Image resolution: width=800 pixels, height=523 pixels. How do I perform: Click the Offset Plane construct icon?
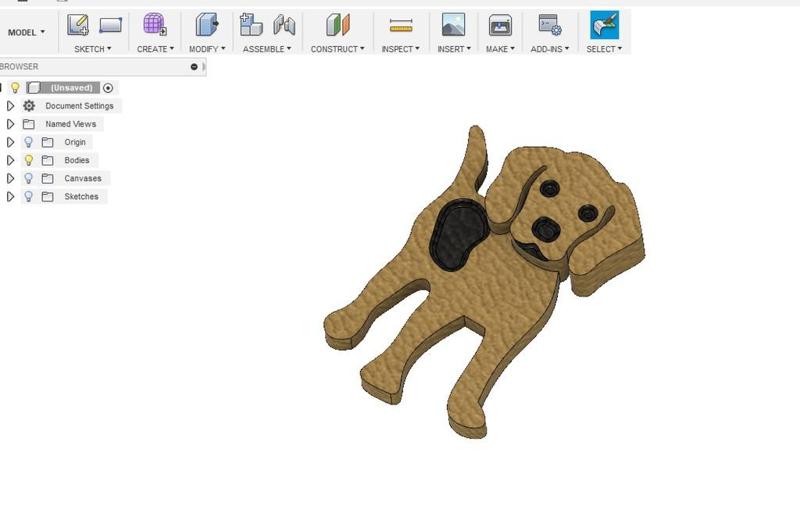(338, 24)
